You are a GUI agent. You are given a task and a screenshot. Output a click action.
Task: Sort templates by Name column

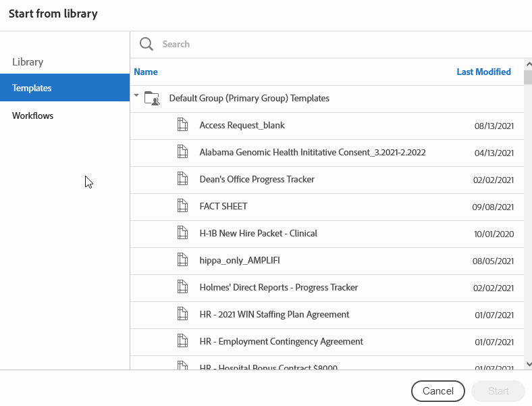pos(146,72)
